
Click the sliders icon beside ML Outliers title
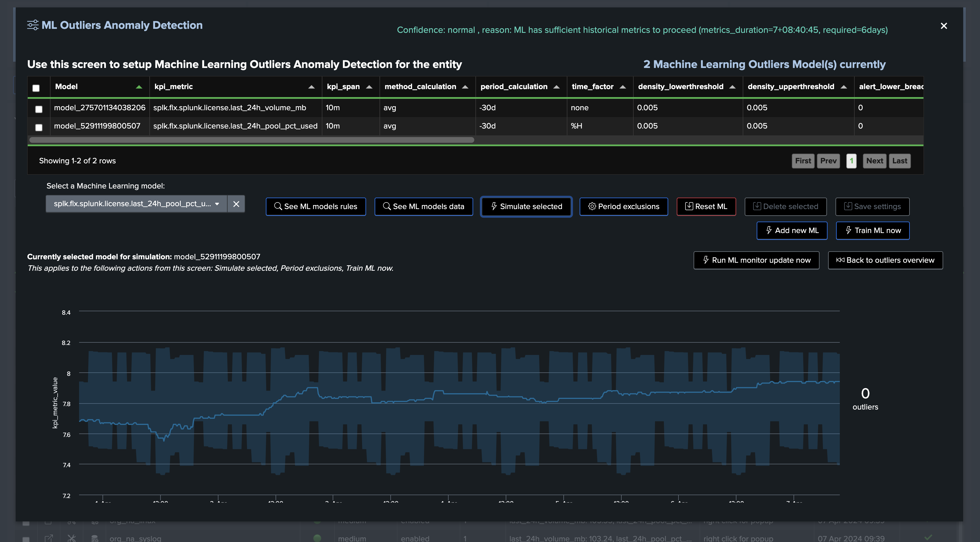[33, 25]
